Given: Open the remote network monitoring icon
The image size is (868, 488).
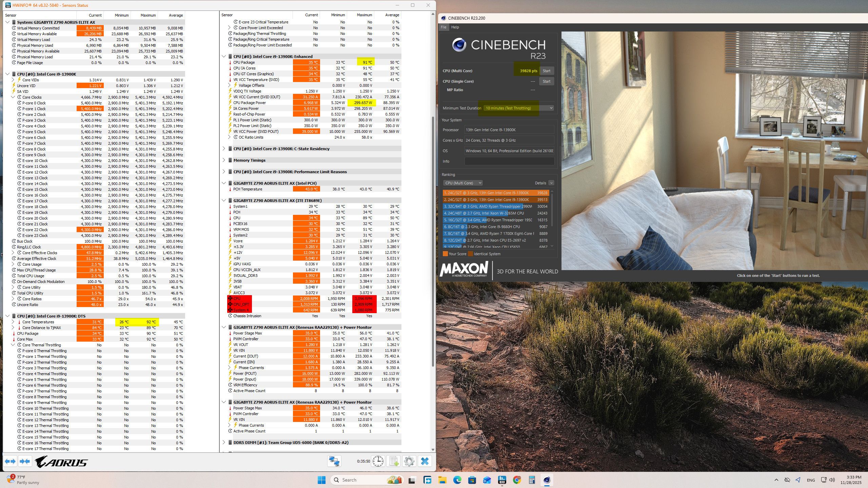Looking at the screenshot, I should coord(334,461).
